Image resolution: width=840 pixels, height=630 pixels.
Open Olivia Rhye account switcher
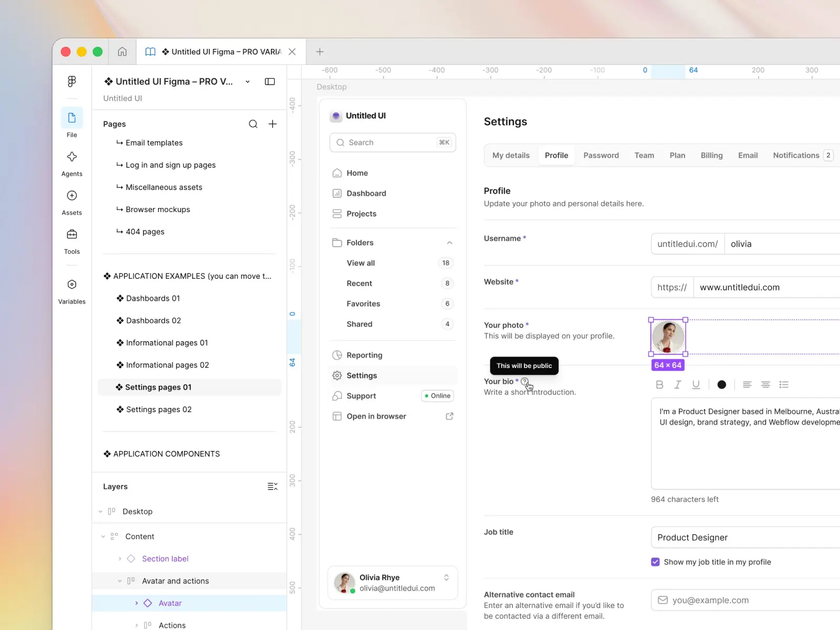pyautogui.click(x=446, y=577)
